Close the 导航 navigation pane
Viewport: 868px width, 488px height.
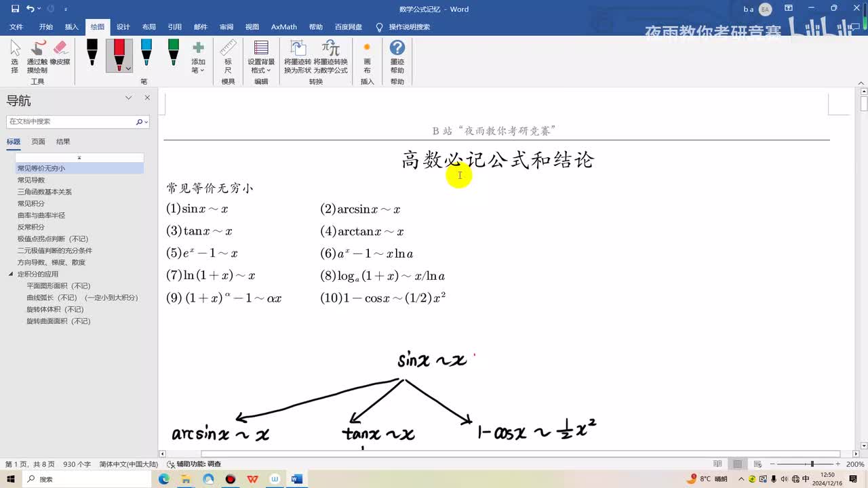point(147,98)
